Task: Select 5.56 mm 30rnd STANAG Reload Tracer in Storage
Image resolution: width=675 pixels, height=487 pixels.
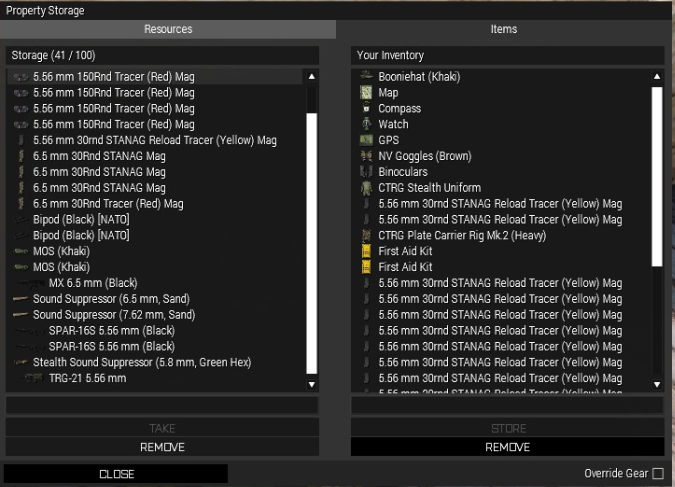Action: (156, 140)
